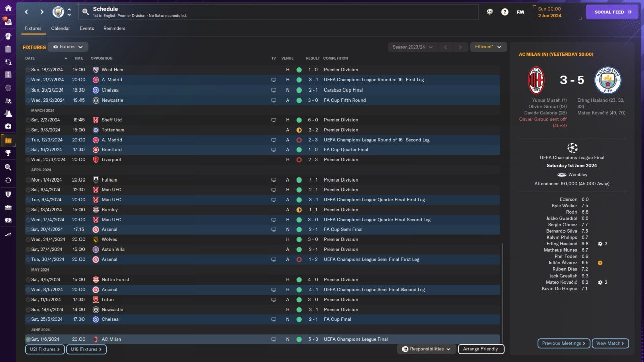Click the Competition column header
The image size is (644, 362).
pos(335,58)
